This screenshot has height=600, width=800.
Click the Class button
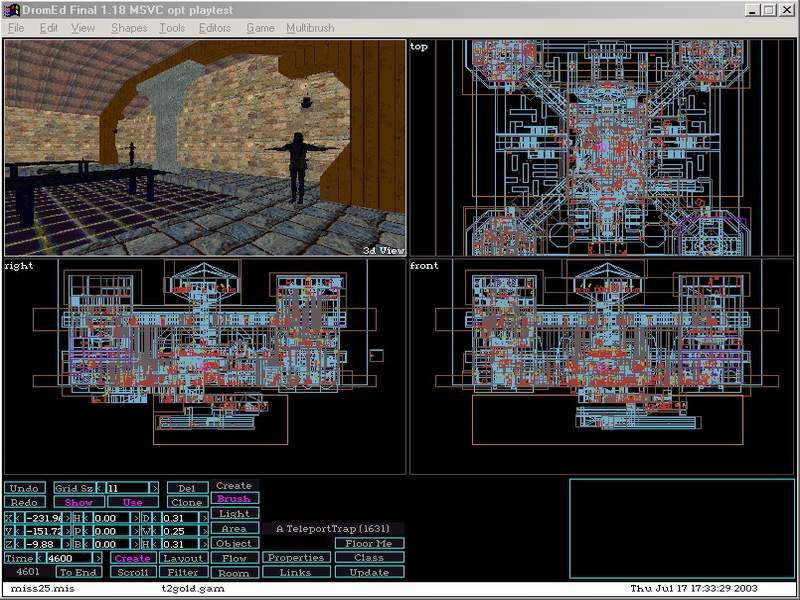point(369,558)
